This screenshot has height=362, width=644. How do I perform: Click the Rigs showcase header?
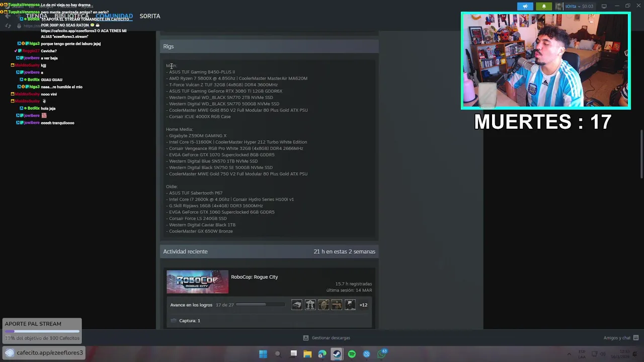pyautogui.click(x=269, y=46)
